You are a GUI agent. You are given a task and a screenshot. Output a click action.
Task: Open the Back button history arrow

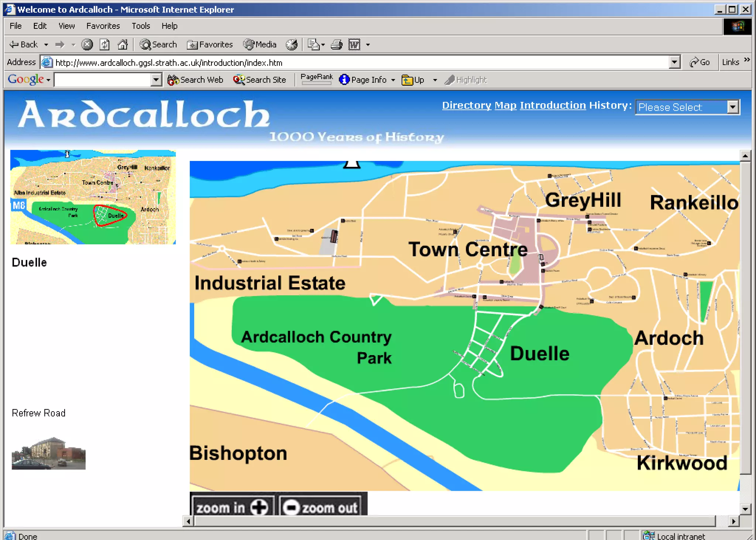[x=46, y=45]
